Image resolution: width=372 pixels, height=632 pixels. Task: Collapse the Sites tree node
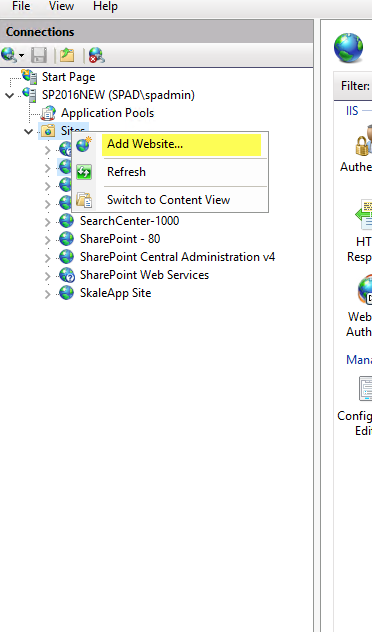[x=29, y=131]
